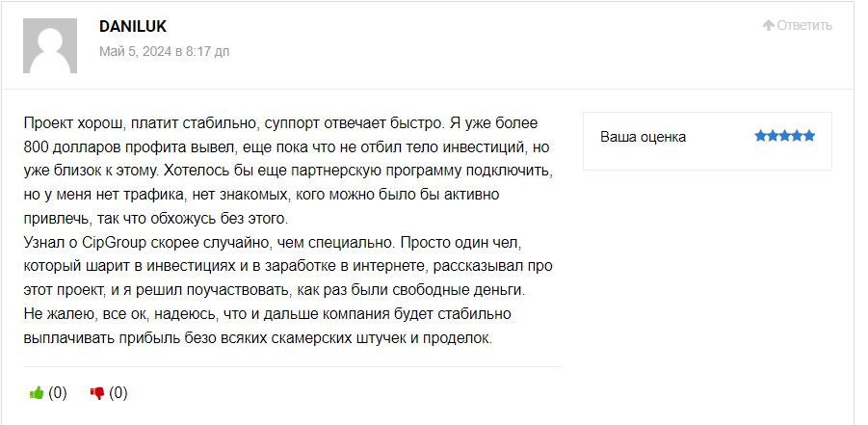
Task: Click the final line mentioning скамерских штучек
Action: [x=258, y=338]
